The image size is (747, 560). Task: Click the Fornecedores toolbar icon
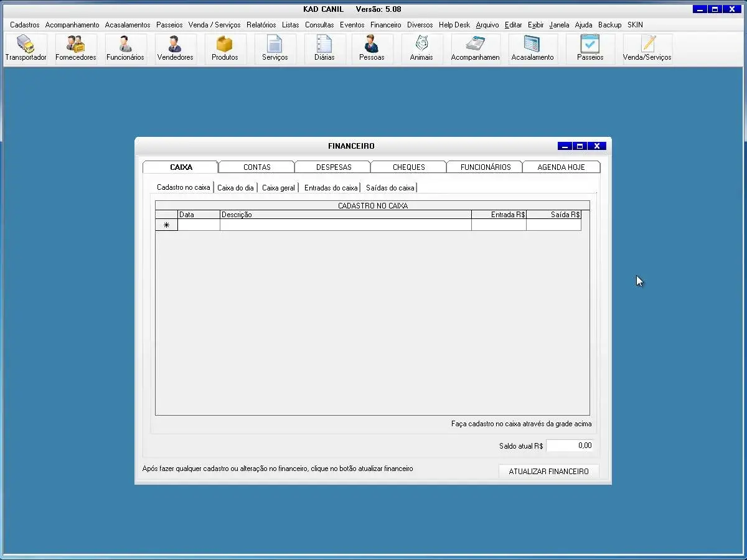[x=76, y=49]
